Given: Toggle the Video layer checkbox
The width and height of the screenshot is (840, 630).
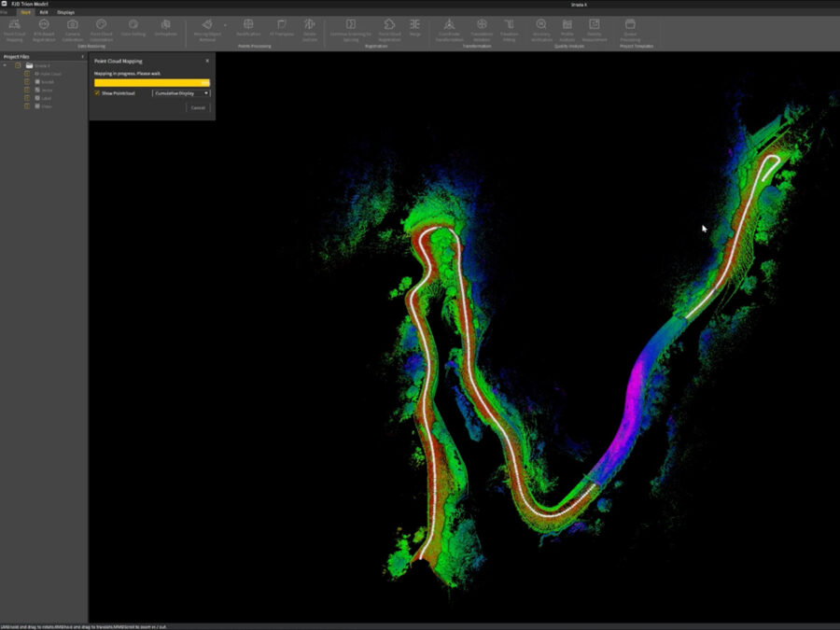Looking at the screenshot, I should click(27, 106).
